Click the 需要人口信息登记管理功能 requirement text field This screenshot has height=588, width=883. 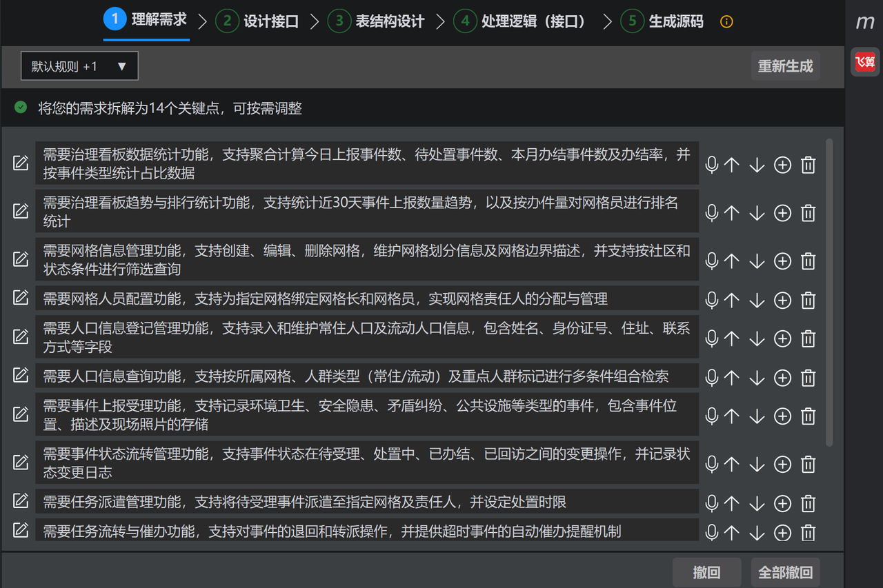coord(367,337)
